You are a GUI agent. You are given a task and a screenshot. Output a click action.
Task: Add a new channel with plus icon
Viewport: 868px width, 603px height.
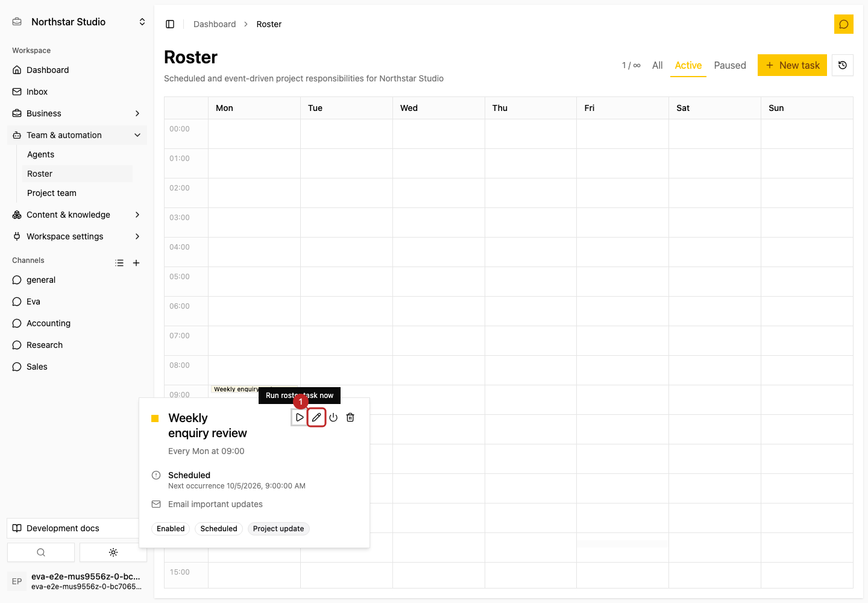(x=136, y=263)
